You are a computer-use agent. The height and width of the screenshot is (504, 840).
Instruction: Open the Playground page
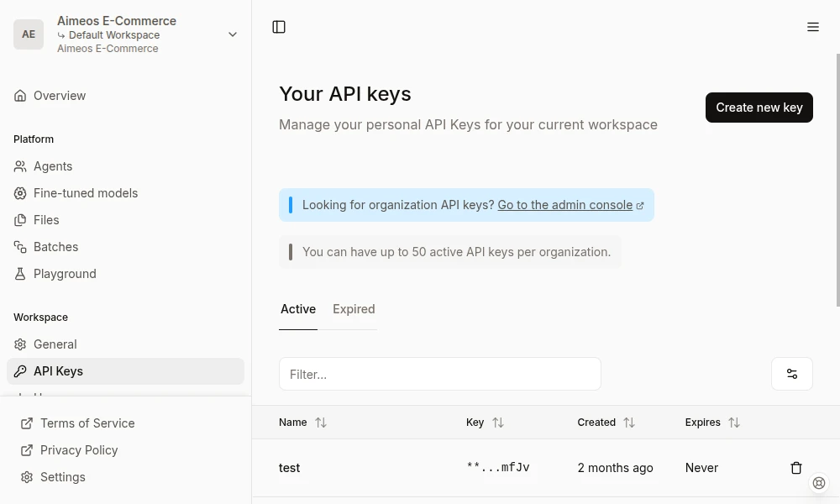[x=65, y=274]
